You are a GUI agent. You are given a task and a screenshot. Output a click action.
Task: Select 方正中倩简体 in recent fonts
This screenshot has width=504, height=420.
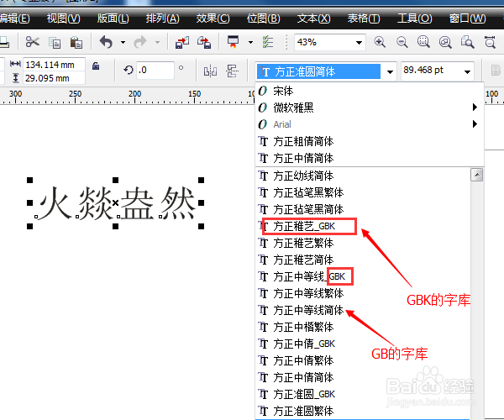point(370,158)
